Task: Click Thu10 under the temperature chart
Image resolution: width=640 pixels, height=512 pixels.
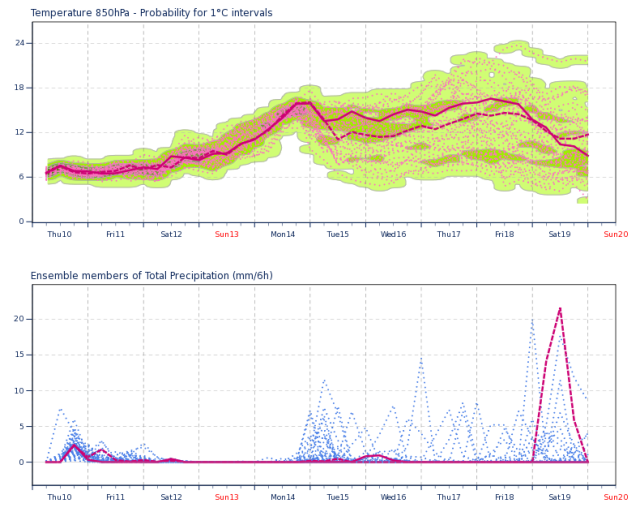Action: pos(60,234)
